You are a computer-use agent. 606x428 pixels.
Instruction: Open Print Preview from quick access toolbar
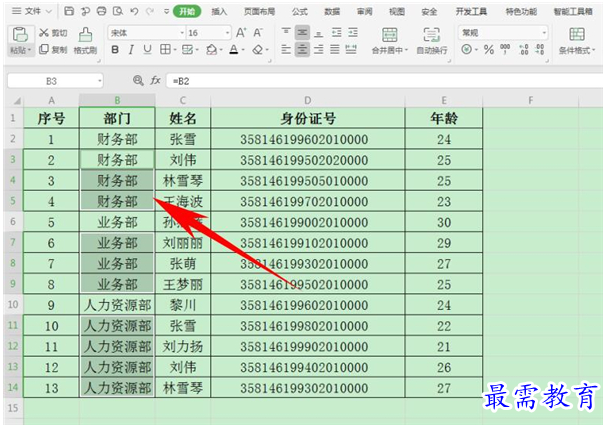click(x=117, y=11)
